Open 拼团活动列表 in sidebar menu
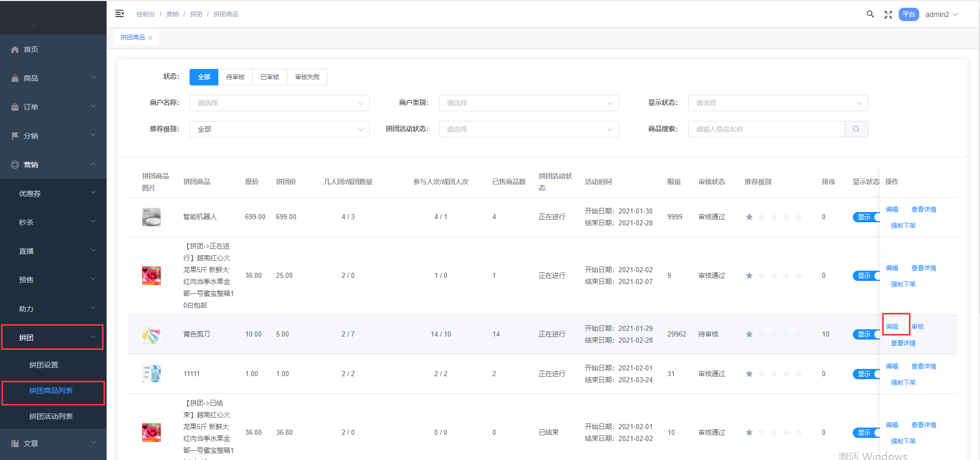 (51, 416)
